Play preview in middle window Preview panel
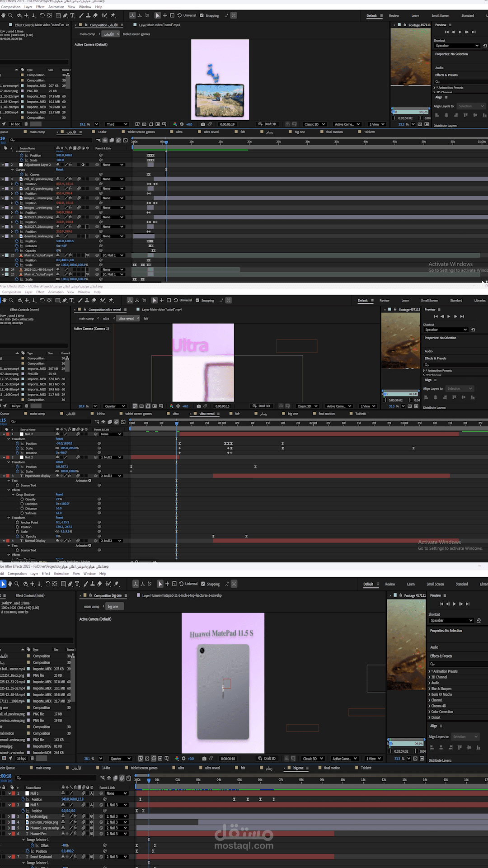 tap(449, 316)
